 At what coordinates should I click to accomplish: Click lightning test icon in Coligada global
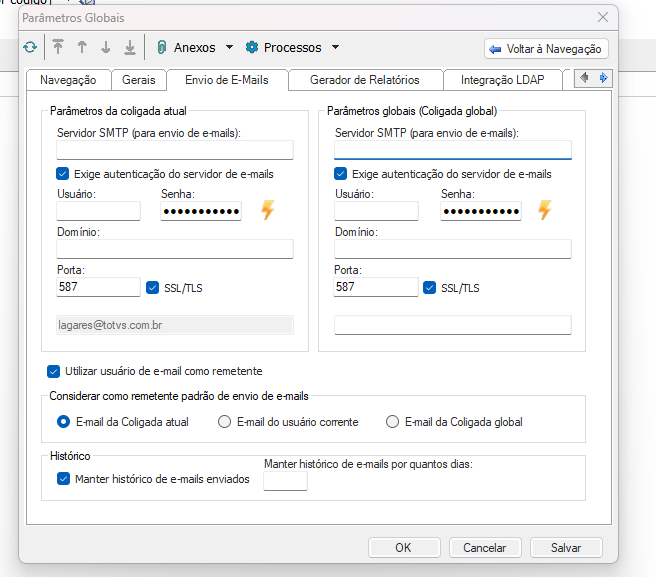[x=545, y=210]
